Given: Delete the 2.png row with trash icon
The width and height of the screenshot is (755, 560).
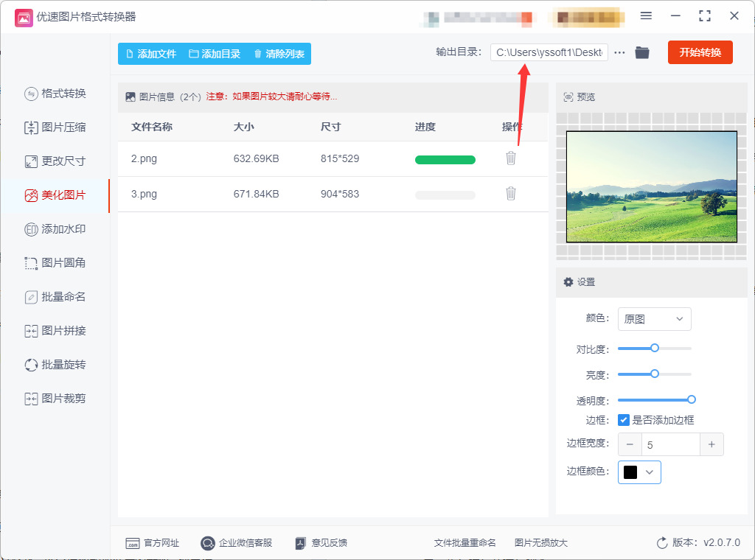Looking at the screenshot, I should pyautogui.click(x=511, y=158).
